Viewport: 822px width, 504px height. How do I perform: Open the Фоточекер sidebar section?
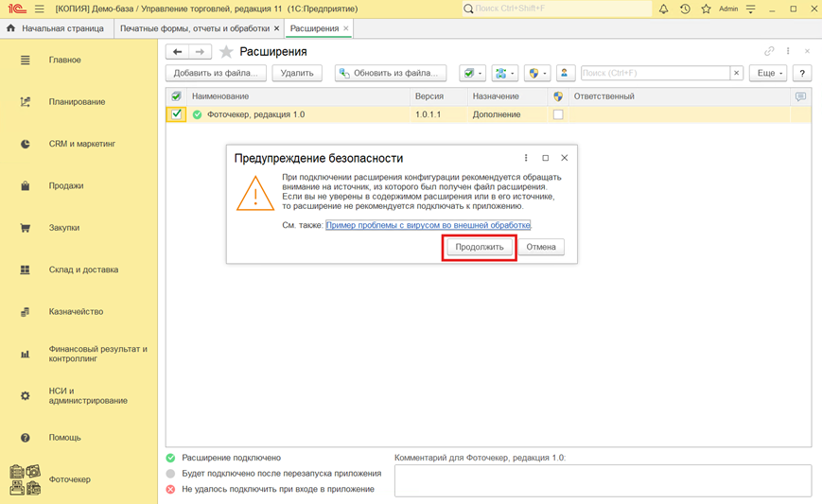(69, 479)
